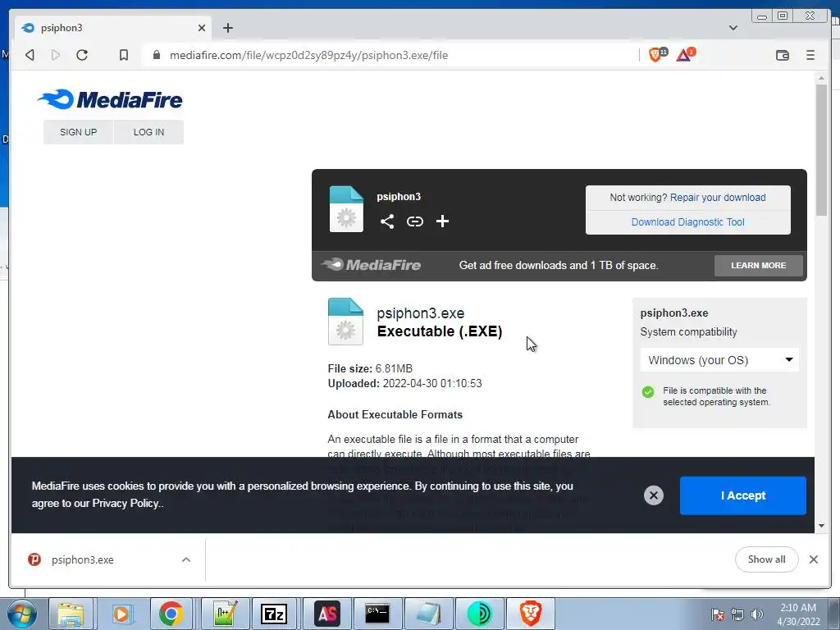Reload the page with refresh icon
840x630 pixels.
(x=82, y=55)
